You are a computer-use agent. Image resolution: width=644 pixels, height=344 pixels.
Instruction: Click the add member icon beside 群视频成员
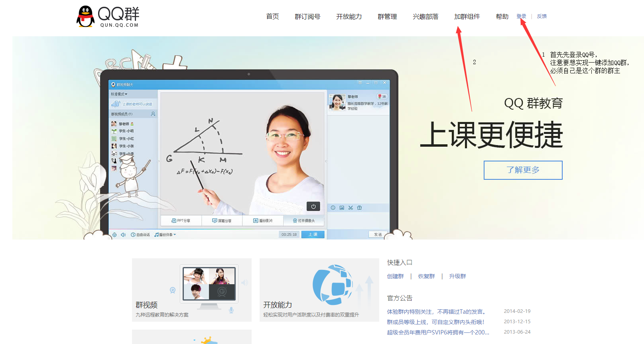pos(153,114)
